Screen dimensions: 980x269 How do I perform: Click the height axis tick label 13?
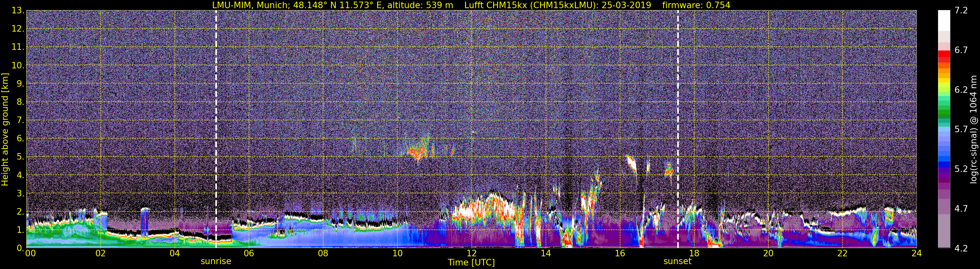[x=18, y=11]
